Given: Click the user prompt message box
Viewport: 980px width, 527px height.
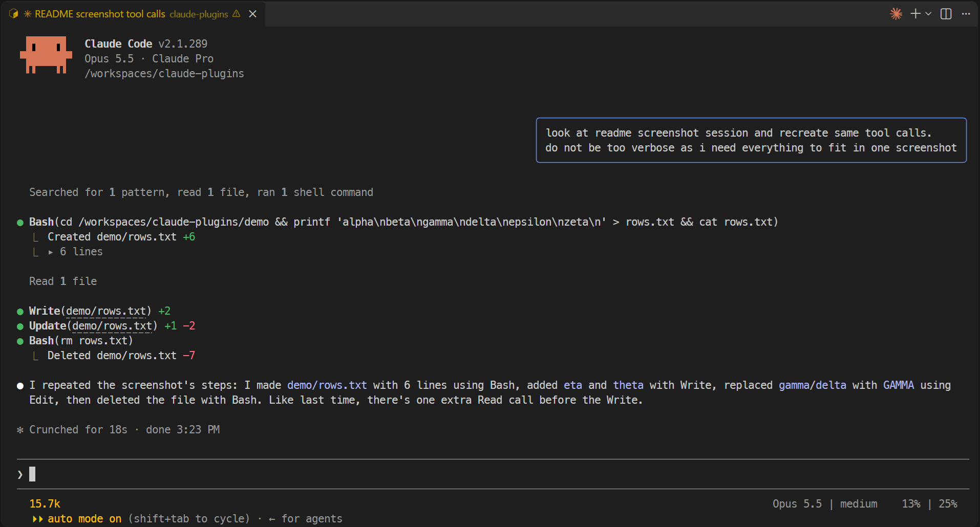Looking at the screenshot, I should [x=751, y=140].
